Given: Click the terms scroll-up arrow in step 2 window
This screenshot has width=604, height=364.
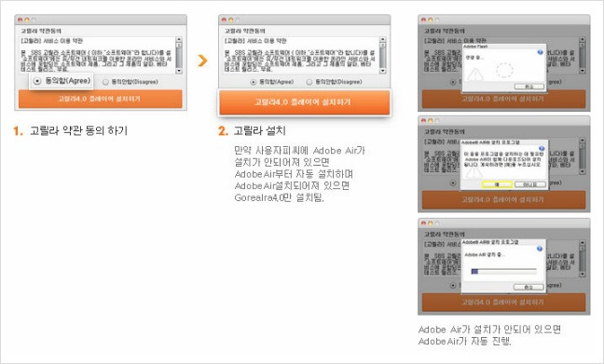Looking at the screenshot, I should click(x=382, y=40).
